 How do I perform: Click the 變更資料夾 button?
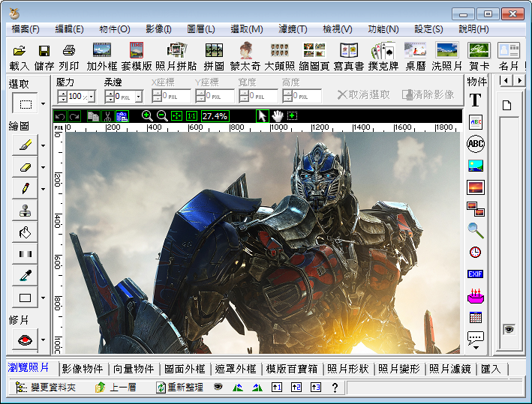[46, 387]
